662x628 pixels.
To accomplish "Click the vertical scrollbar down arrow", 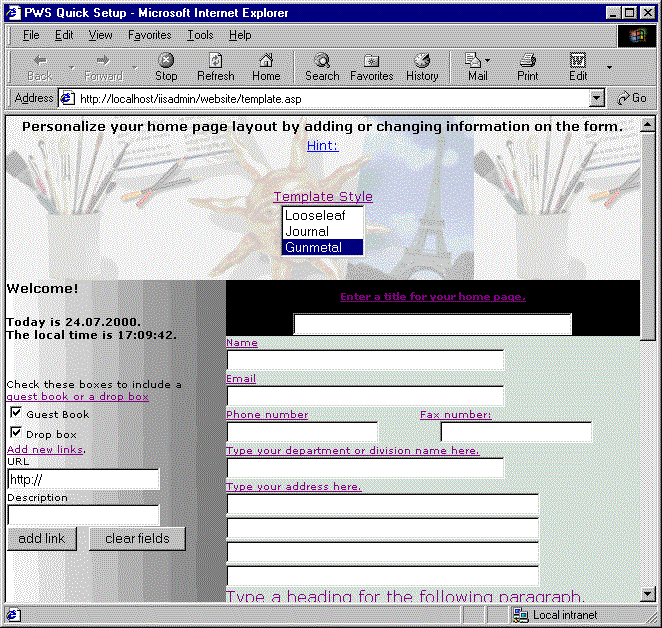I will point(648,594).
